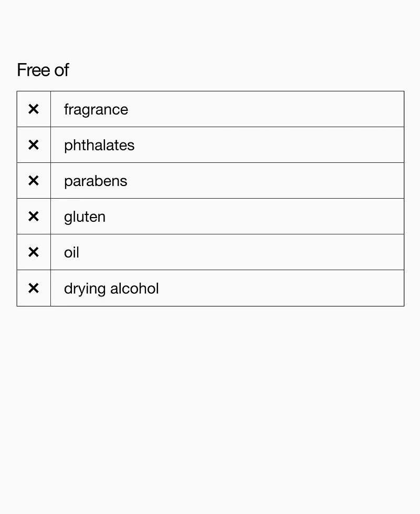Image resolution: width=420 pixels, height=514 pixels.
Task: Click empty space in the phthalates row
Action: click(x=268, y=145)
